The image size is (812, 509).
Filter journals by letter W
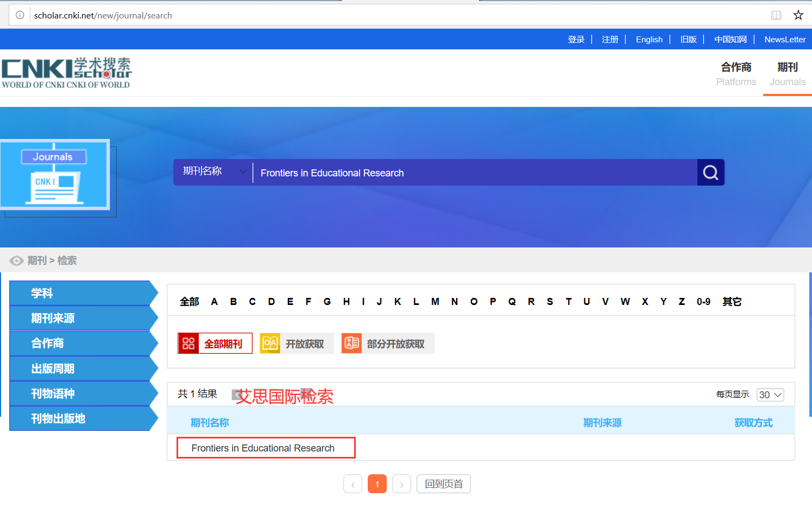[625, 302]
